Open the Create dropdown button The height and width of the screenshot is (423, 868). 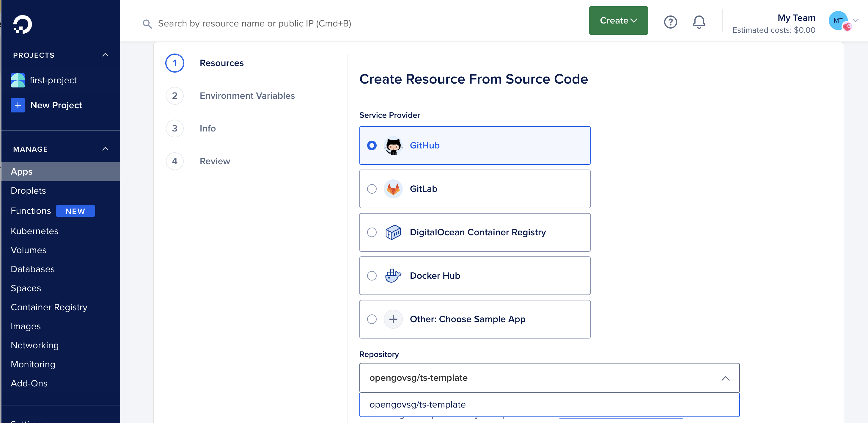click(618, 21)
